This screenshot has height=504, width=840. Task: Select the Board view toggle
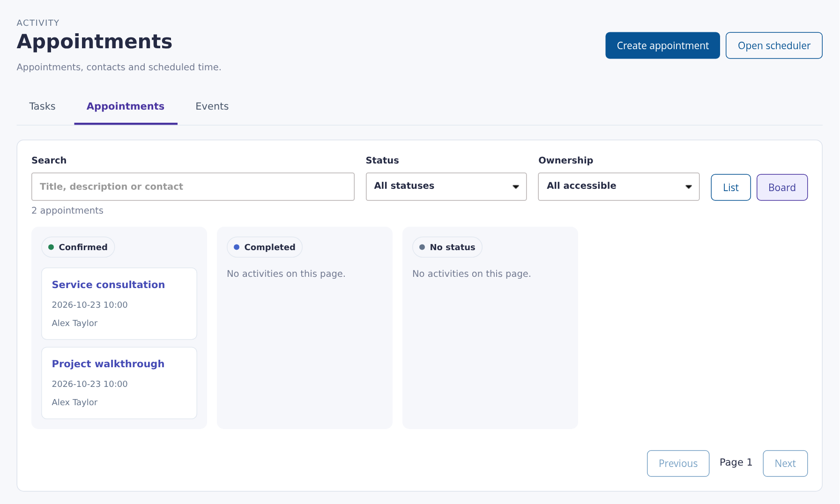(x=782, y=187)
